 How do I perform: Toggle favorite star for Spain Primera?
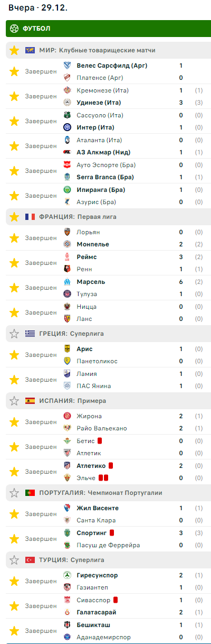pos(14,400)
